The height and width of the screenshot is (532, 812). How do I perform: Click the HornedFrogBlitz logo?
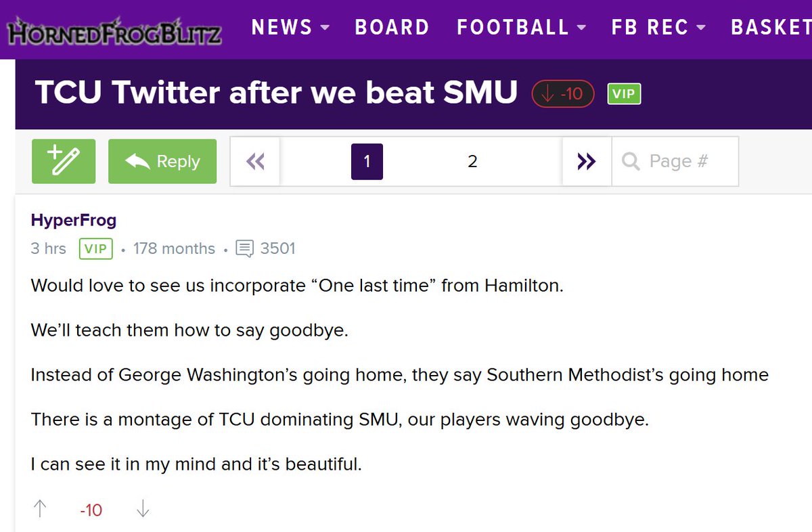[x=113, y=31]
